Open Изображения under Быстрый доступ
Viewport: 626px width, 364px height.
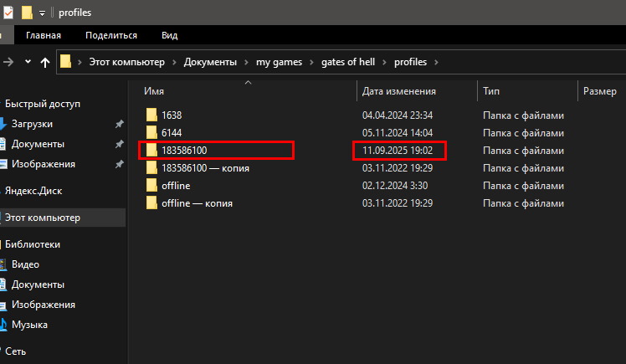44,164
